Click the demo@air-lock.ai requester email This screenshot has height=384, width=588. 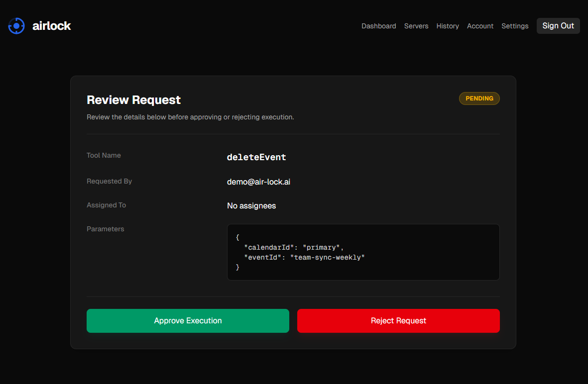coord(258,182)
